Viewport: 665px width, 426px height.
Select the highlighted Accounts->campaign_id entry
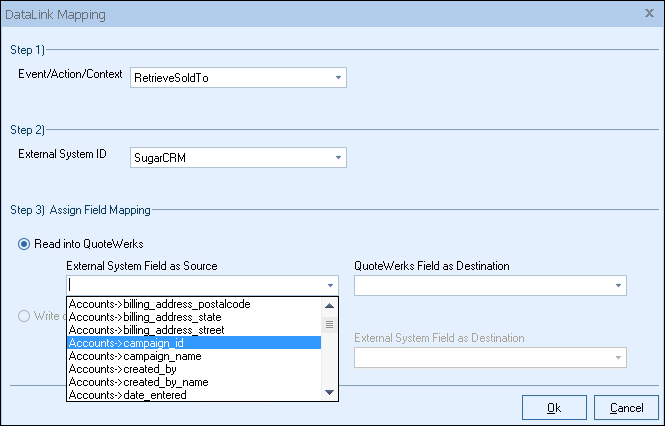tap(125, 343)
